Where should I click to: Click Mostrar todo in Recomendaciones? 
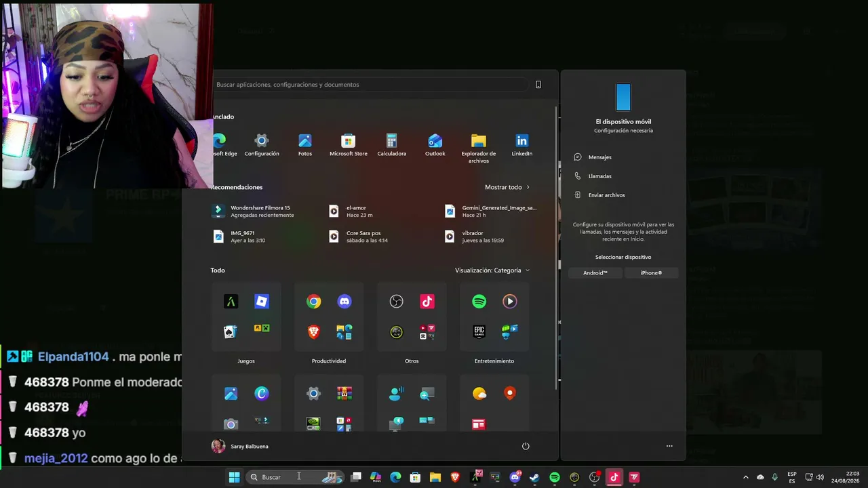click(x=507, y=187)
